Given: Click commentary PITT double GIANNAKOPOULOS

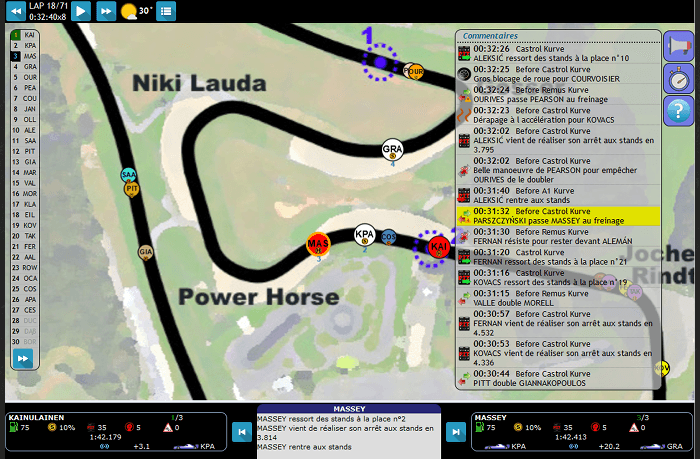Looking at the screenshot, I should click(558, 379).
